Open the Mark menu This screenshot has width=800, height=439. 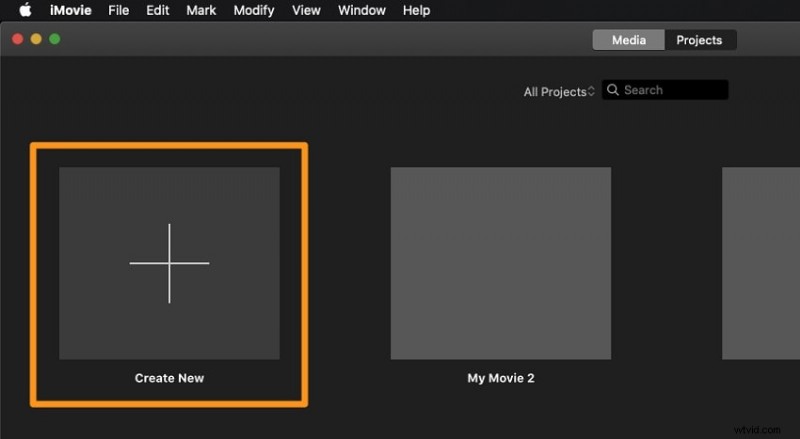click(200, 10)
